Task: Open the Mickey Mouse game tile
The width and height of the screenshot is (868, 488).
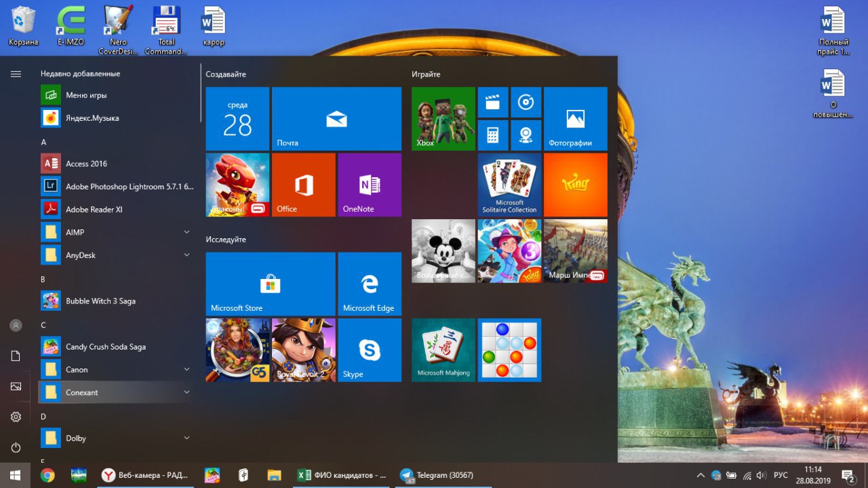Action: pyautogui.click(x=443, y=251)
